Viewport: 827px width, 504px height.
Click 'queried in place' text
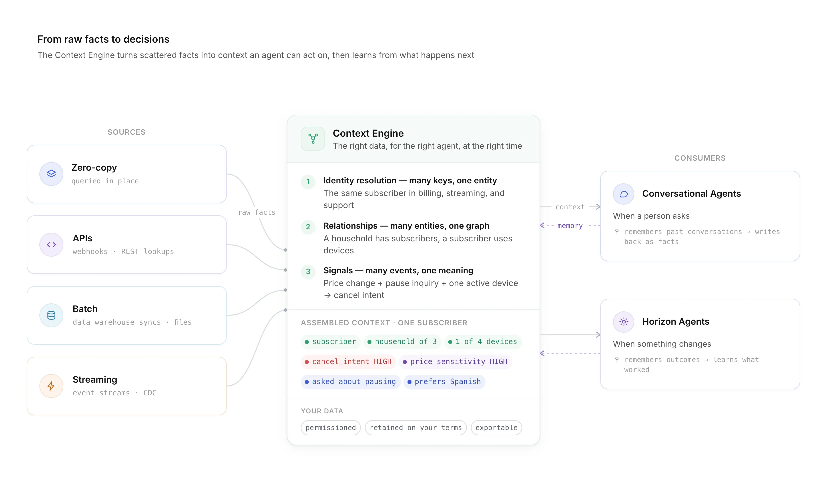tap(105, 181)
